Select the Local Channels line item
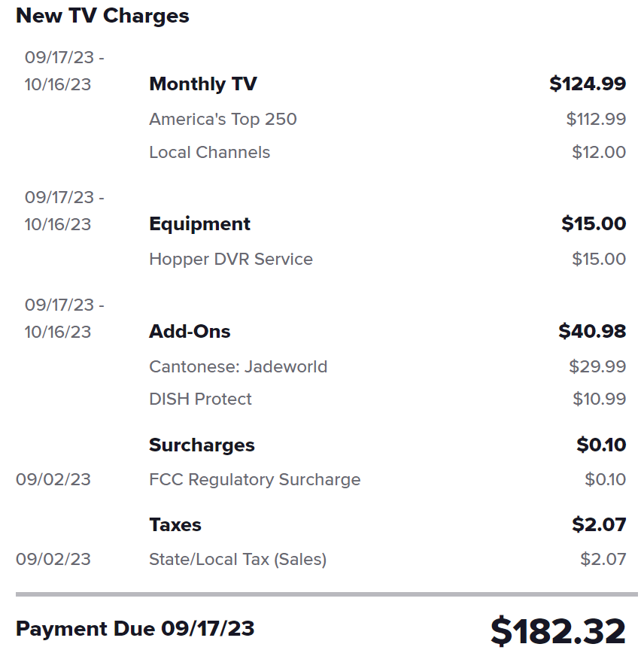This screenshot has width=644, height=650. [209, 153]
